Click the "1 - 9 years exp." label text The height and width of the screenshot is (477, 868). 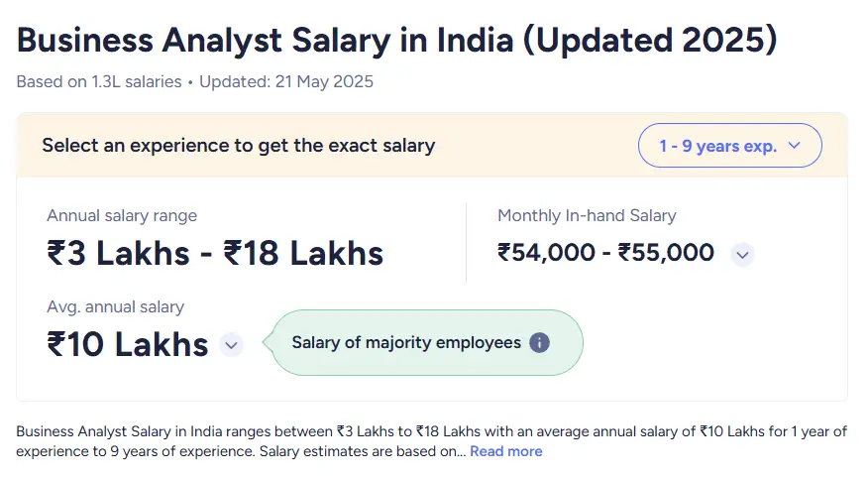point(718,146)
